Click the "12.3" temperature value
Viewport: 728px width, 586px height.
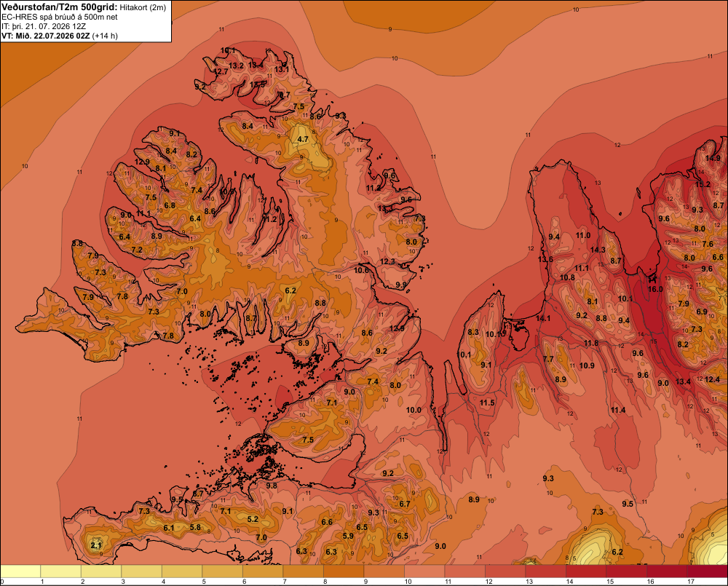387,262
